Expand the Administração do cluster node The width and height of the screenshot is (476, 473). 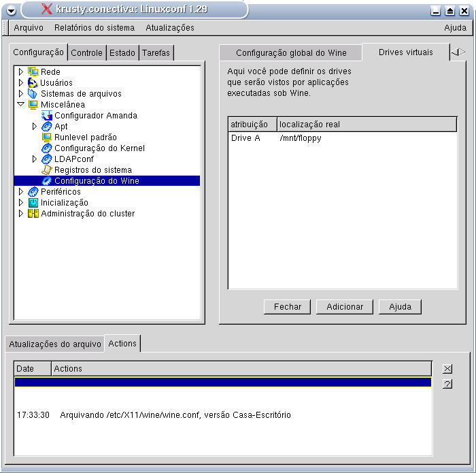click(x=20, y=213)
